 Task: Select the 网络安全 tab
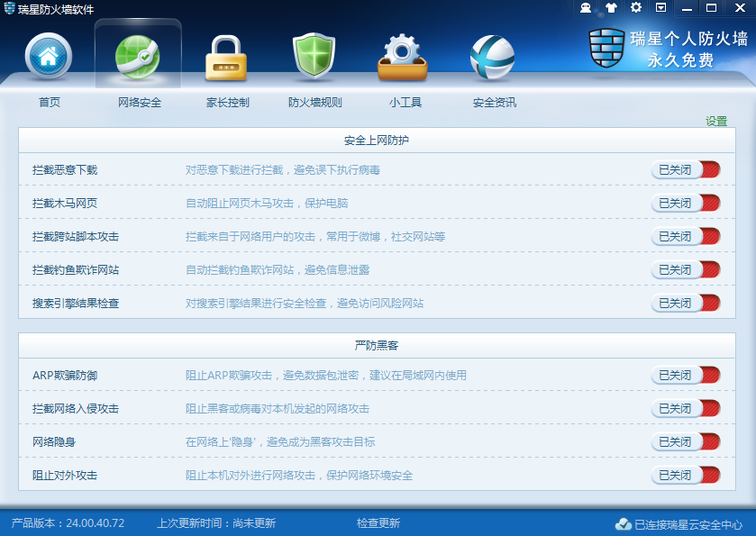coord(139,103)
